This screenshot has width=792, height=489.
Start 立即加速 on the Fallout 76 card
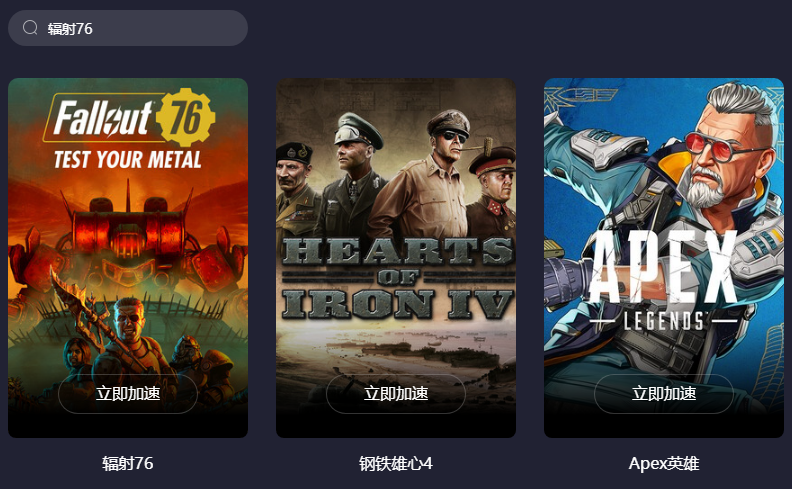128,394
